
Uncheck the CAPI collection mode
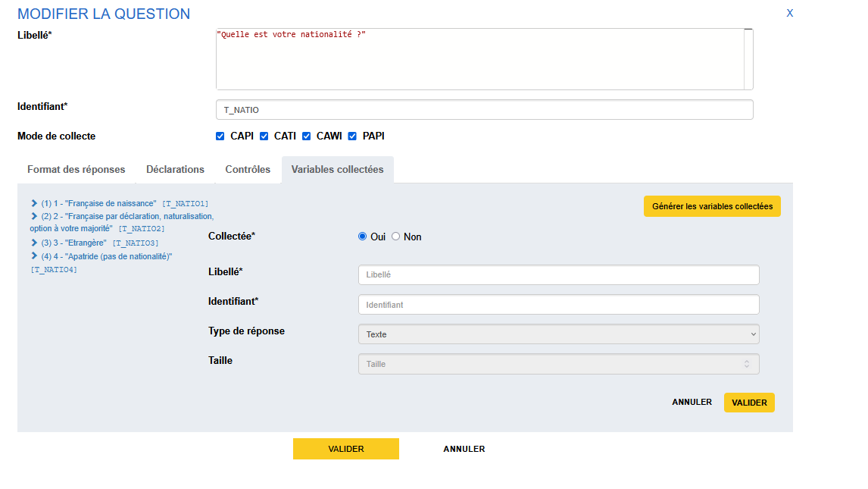(x=220, y=136)
